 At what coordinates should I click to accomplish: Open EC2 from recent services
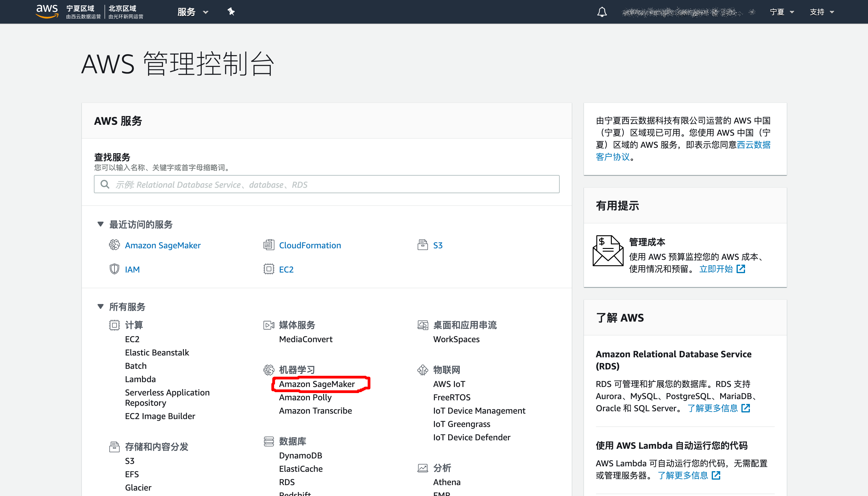point(286,269)
